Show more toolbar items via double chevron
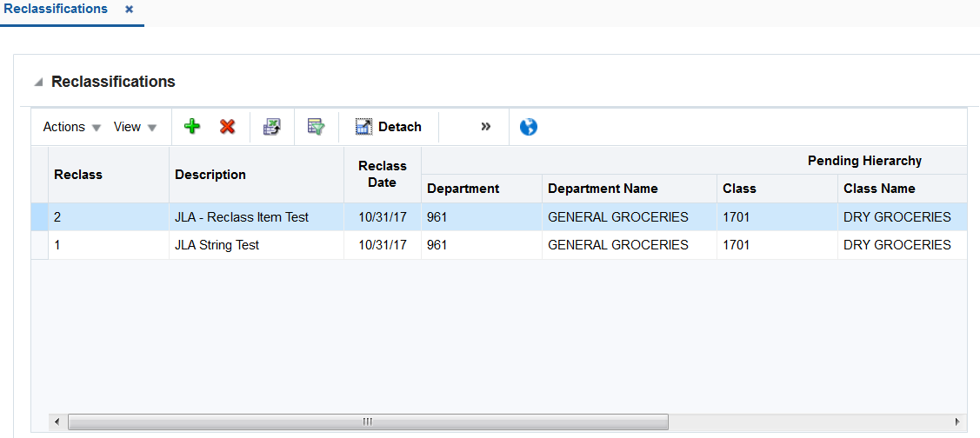 click(485, 126)
